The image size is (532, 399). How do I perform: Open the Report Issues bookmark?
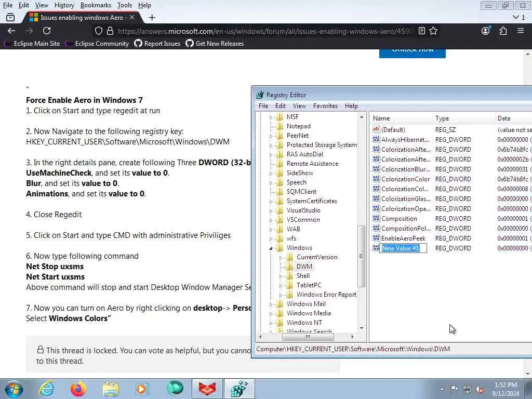pos(157,44)
